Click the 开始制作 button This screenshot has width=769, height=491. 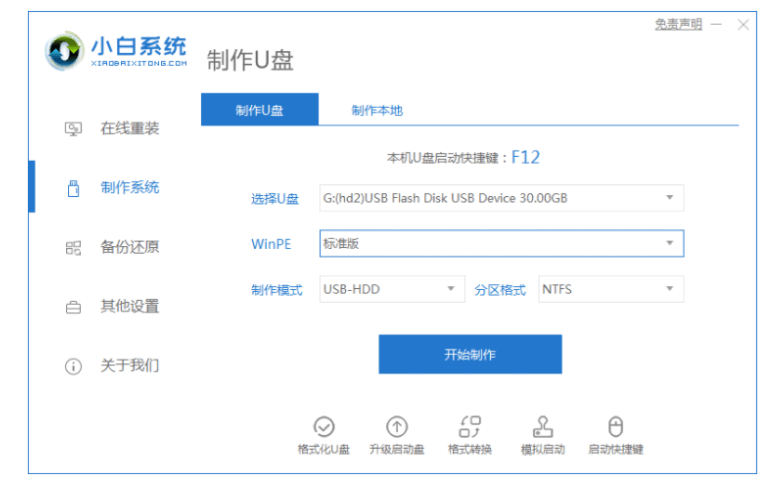click(470, 354)
